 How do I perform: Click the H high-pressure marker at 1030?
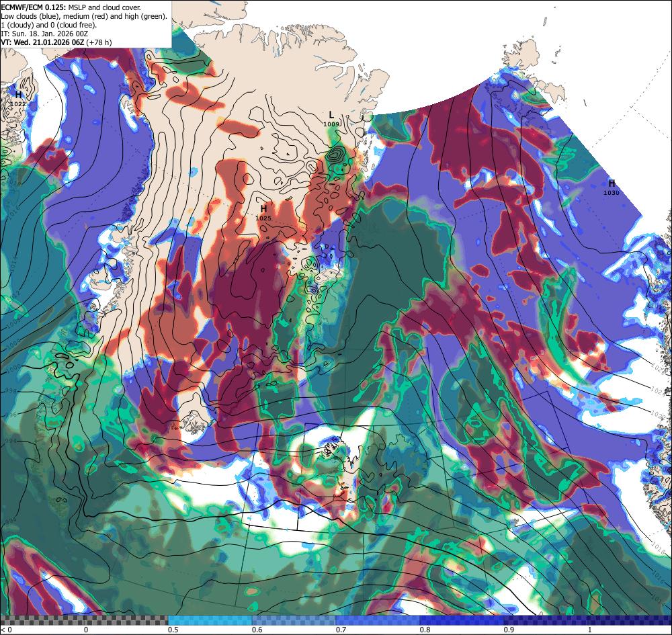click(x=612, y=183)
